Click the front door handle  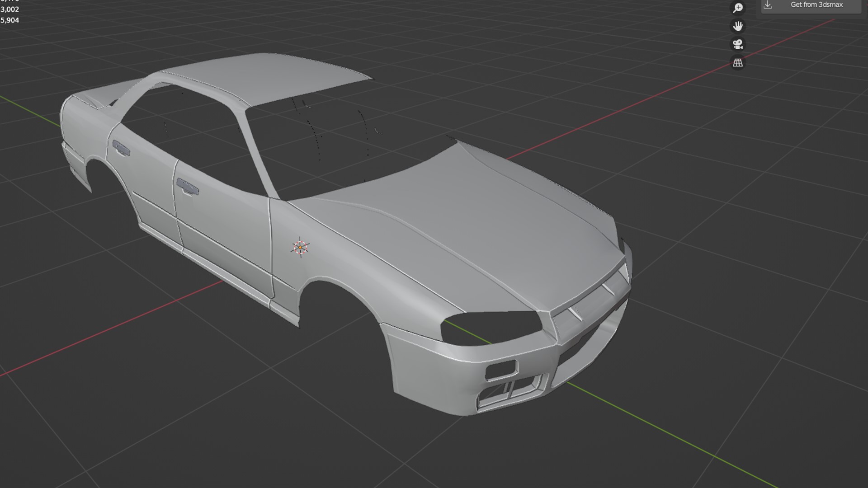187,186
